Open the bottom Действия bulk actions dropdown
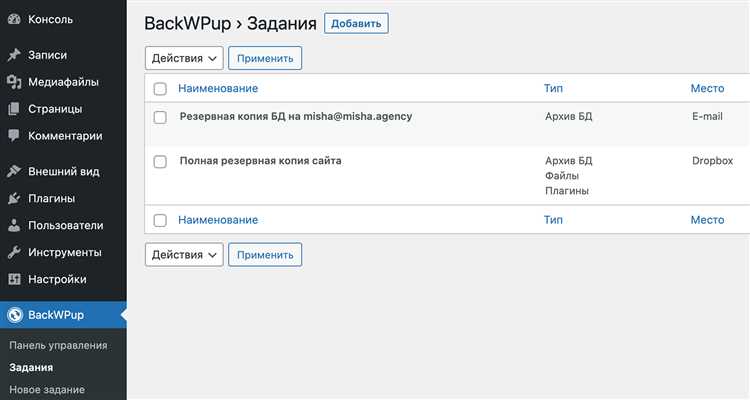 click(x=184, y=255)
